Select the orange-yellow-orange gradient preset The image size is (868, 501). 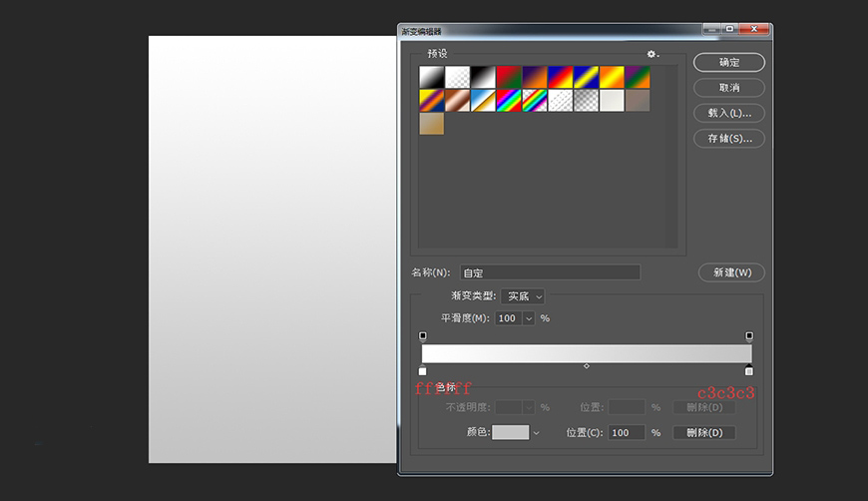coord(612,78)
